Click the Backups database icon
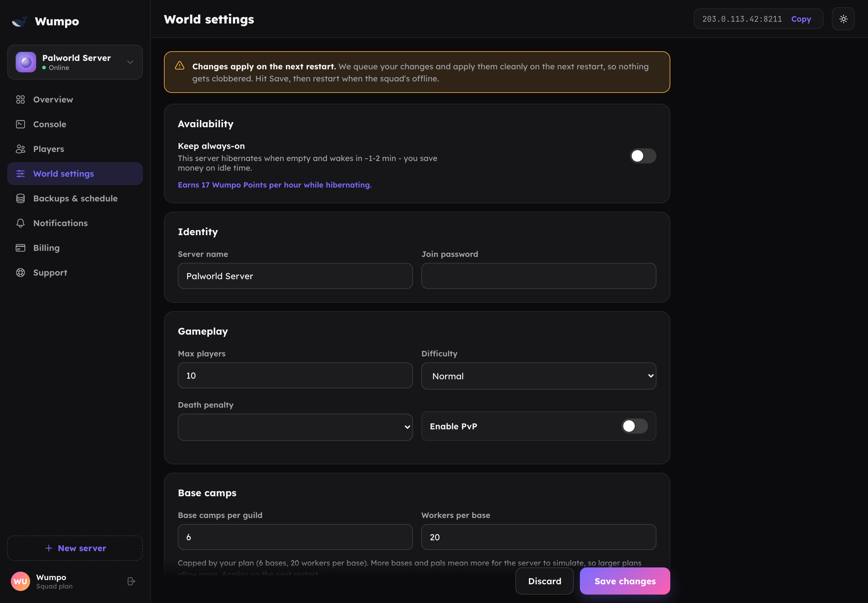This screenshot has width=868, height=603. pos(20,198)
